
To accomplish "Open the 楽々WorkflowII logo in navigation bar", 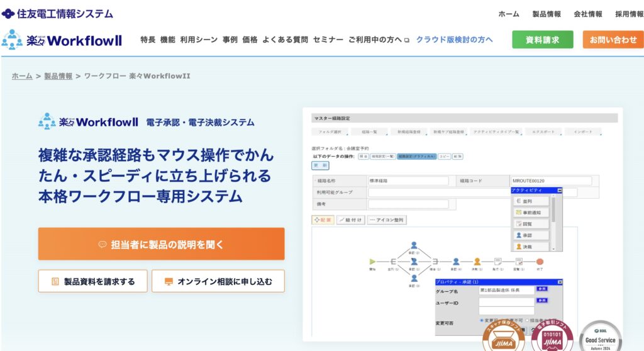I will pos(62,40).
